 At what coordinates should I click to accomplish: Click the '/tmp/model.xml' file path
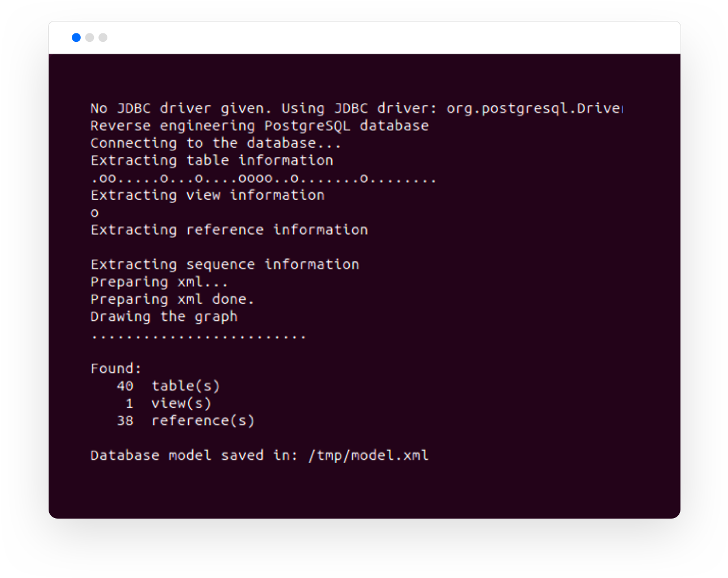[x=368, y=455]
